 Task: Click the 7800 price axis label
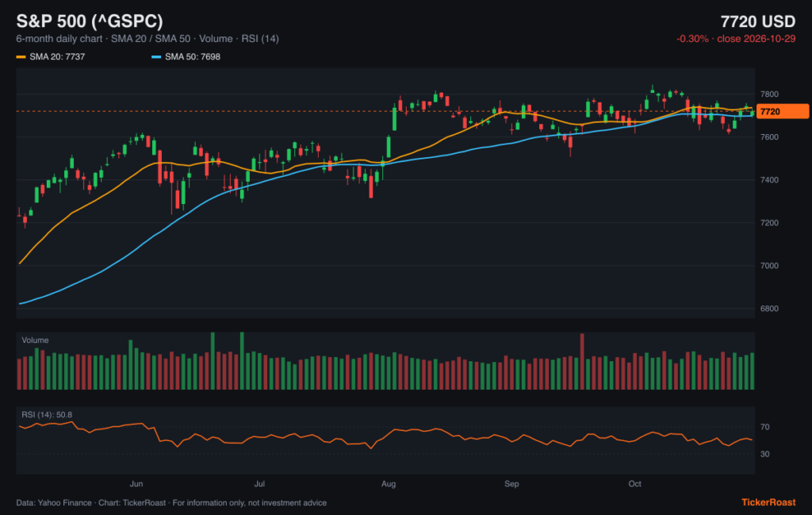(769, 94)
